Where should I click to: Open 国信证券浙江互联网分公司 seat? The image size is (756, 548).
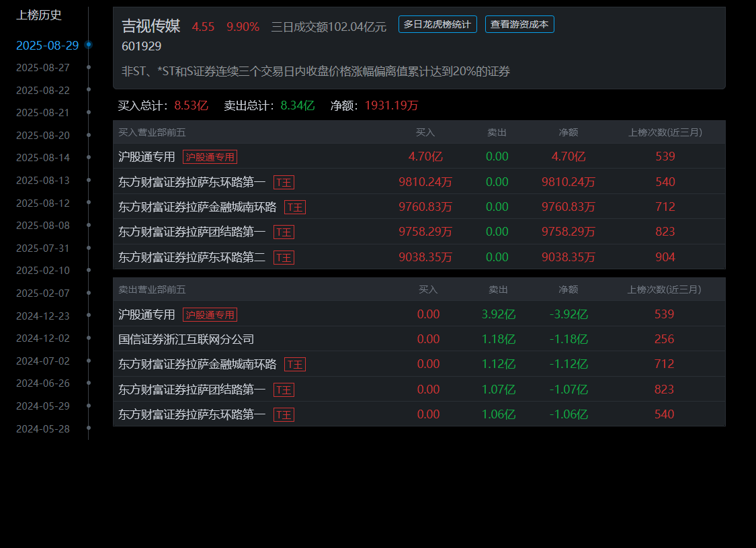tap(186, 339)
